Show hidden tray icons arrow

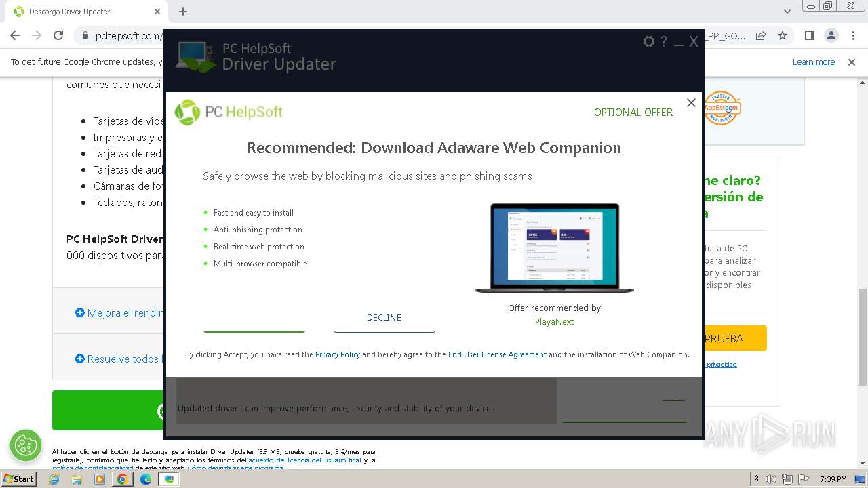(x=756, y=479)
